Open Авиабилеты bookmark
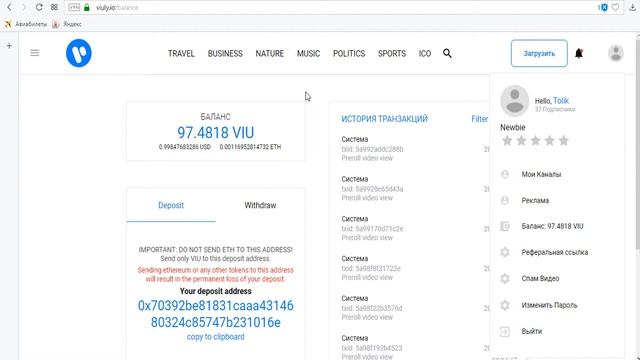Screen dimensions: 640x360 coord(26,24)
